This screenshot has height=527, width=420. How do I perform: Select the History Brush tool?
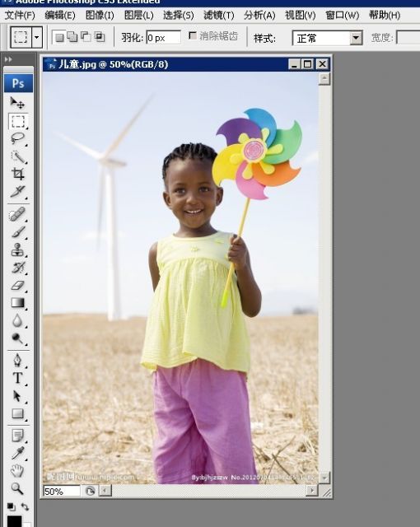pos(17,268)
